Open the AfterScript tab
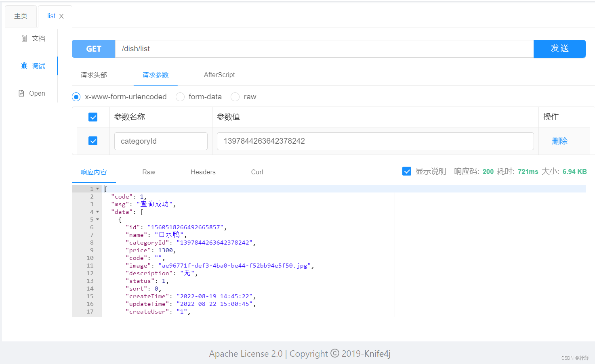 coord(219,75)
